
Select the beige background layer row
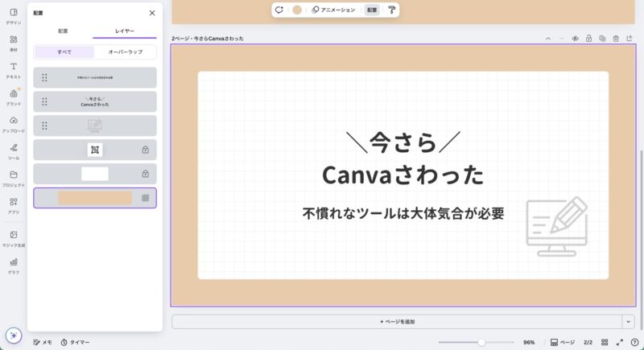[95, 198]
